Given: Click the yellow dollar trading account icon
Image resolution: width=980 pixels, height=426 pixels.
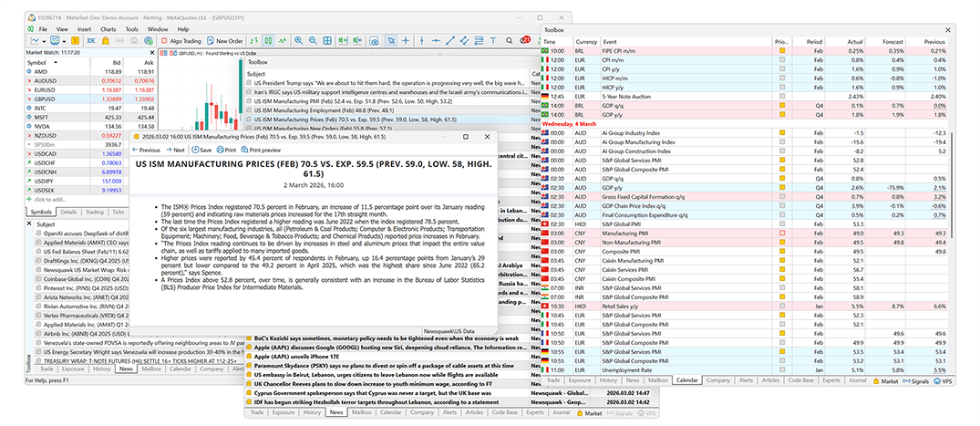Looking at the screenshot, I should coord(75,41).
